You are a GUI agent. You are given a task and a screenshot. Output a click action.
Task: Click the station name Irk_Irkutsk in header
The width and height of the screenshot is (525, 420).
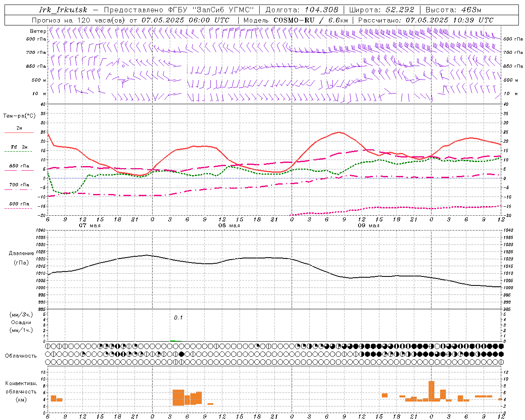(63, 10)
